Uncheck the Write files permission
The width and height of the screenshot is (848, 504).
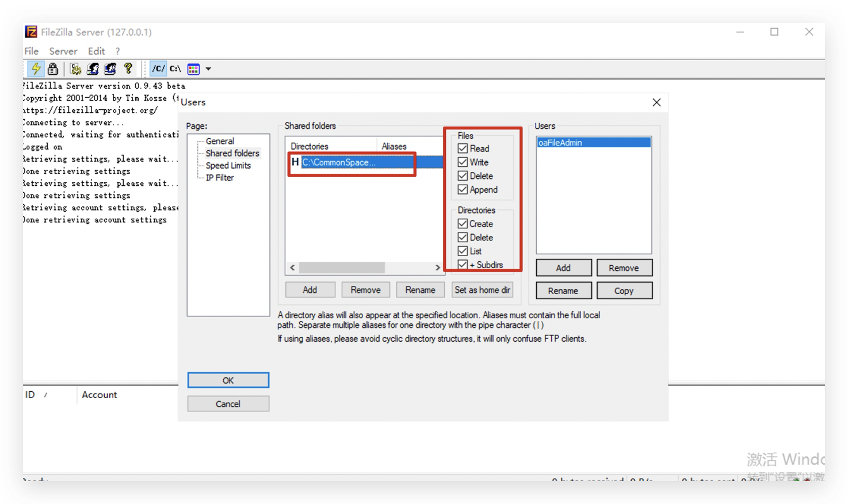[x=463, y=162]
